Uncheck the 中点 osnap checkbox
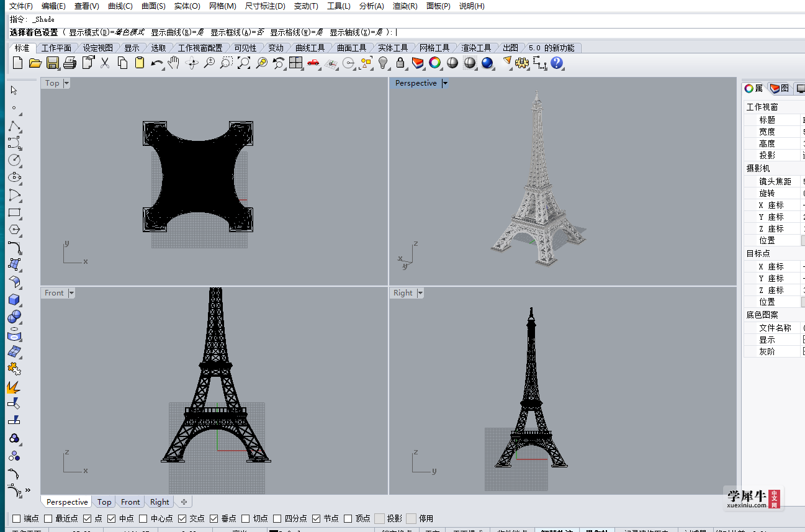This screenshot has height=532, width=805. pyautogui.click(x=112, y=518)
